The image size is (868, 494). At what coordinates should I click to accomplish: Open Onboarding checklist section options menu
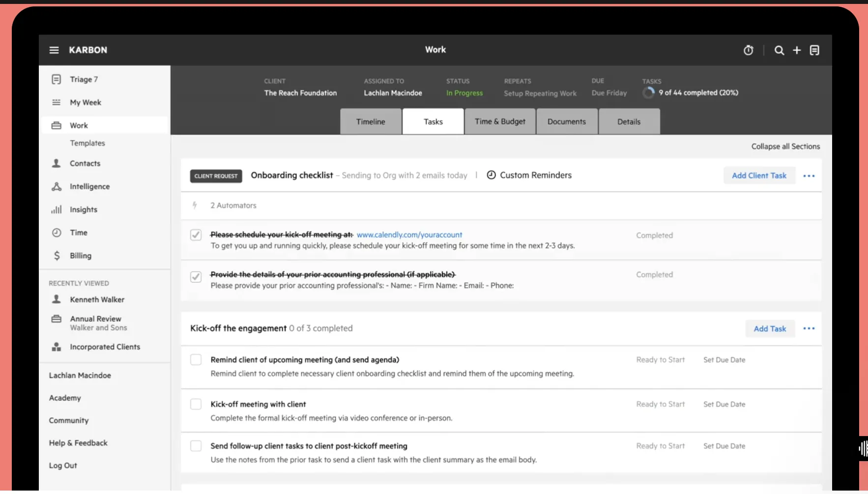pyautogui.click(x=809, y=176)
